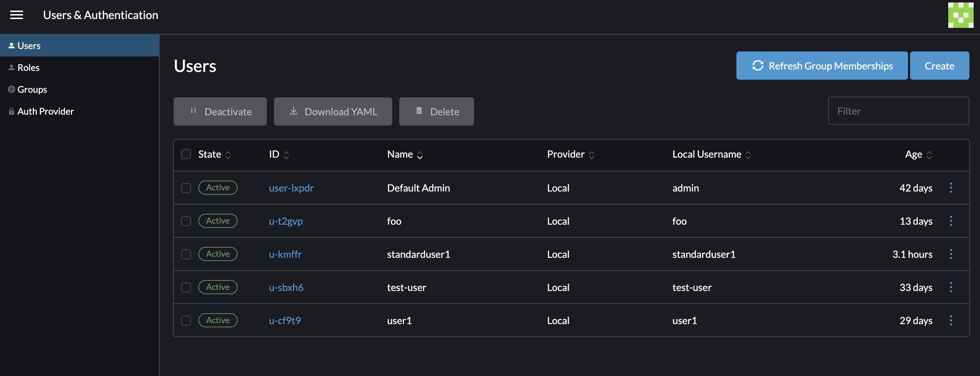Screen dimensions: 980x376
Task: Open three-dot menu for standarduser1
Action: coord(951,254)
